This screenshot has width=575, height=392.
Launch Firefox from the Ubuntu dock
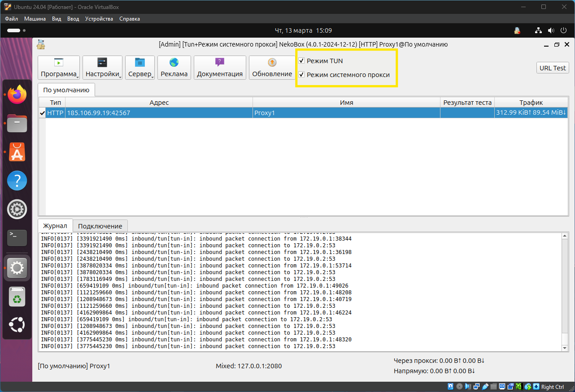[17, 95]
